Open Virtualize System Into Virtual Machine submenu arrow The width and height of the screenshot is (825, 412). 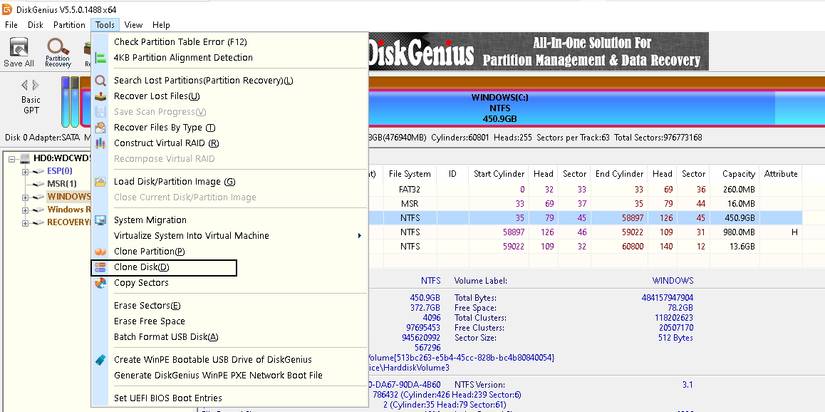[x=359, y=236]
